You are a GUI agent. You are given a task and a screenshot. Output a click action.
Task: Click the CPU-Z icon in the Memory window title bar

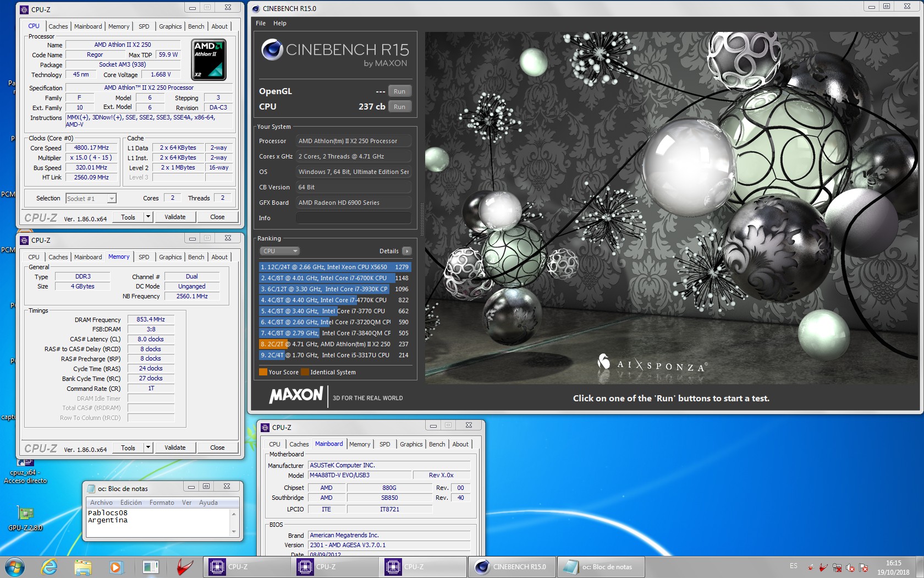[x=24, y=240]
